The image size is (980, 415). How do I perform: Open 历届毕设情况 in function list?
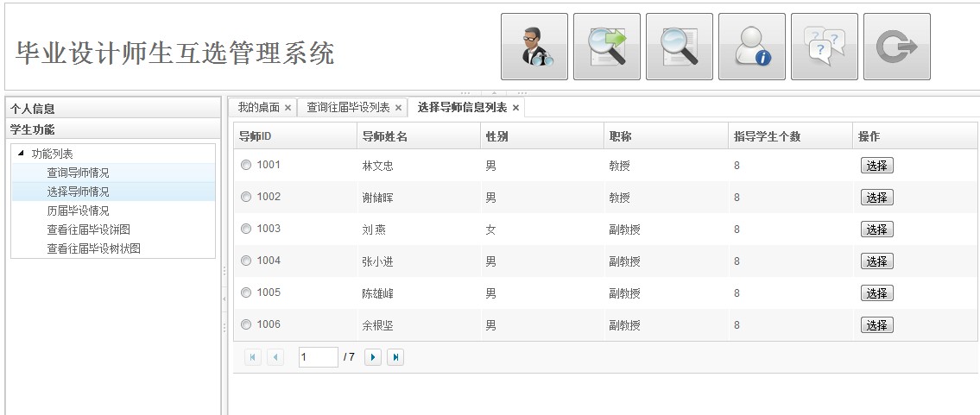pos(113,211)
